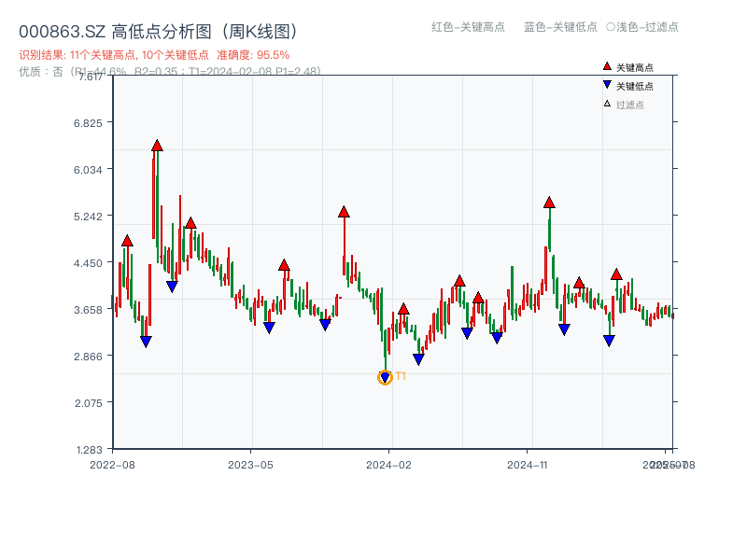Click the 7.617 y-axis value label

[x=91, y=78]
